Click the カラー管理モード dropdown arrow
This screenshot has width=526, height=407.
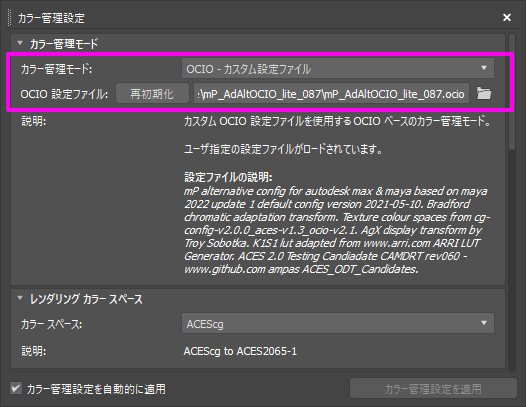pos(484,68)
